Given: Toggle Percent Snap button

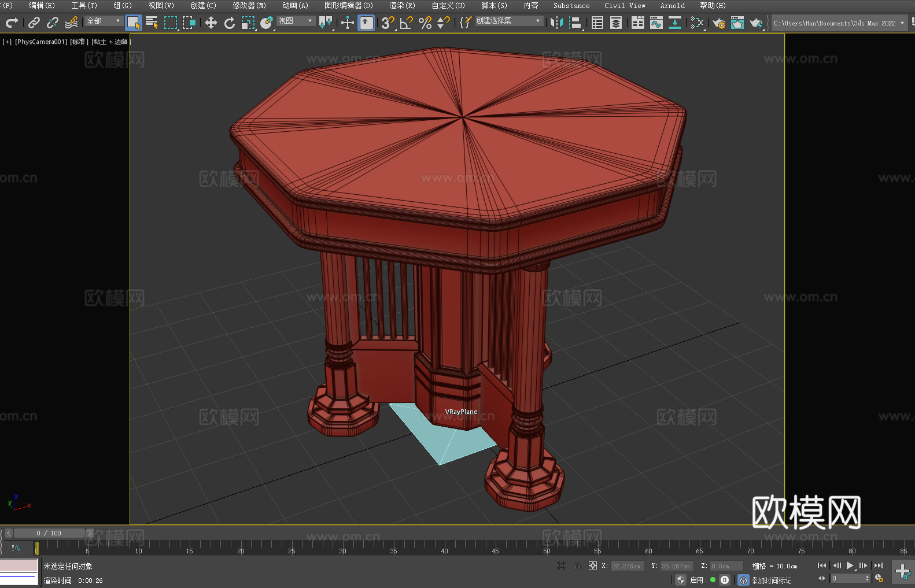Looking at the screenshot, I should 425,23.
